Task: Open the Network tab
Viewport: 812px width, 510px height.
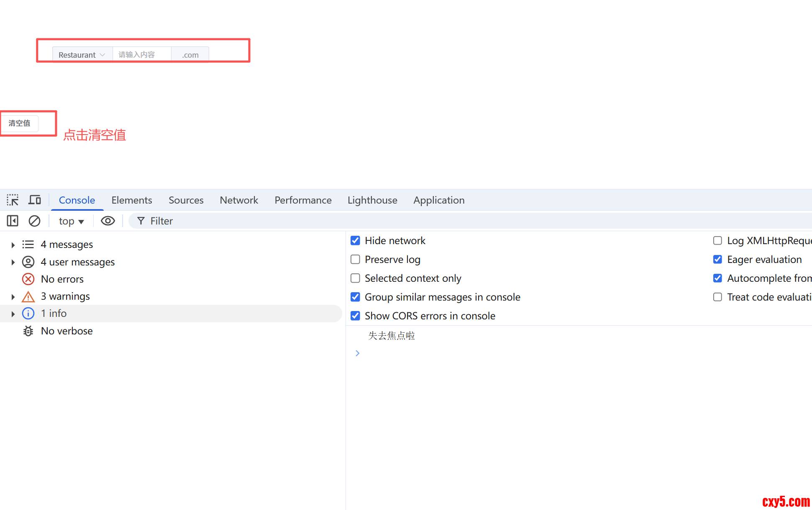Action: (239, 200)
